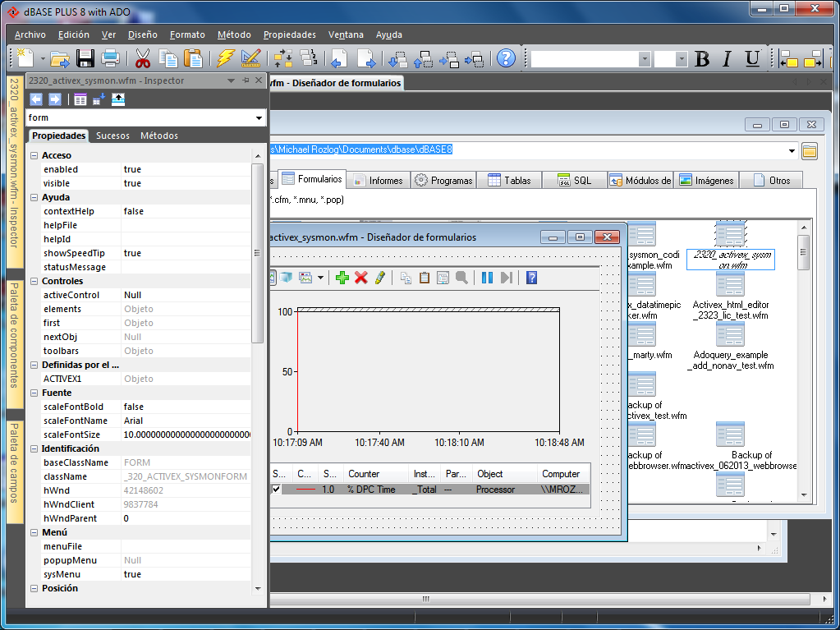
Task: Run the form with the lightning bolt icon
Action: (x=226, y=57)
